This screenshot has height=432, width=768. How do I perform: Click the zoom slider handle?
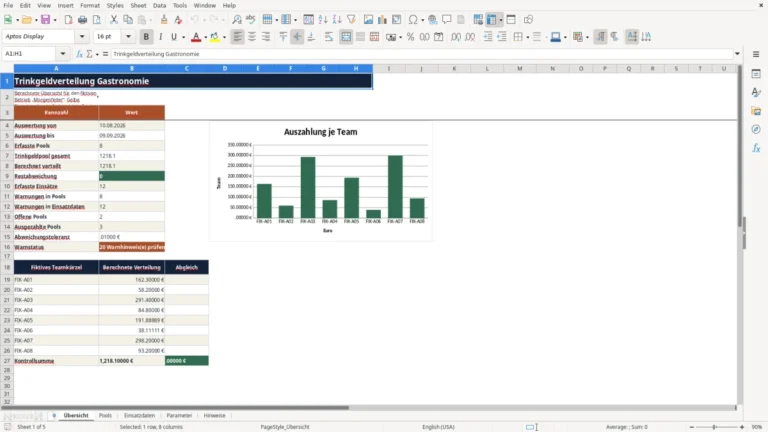point(715,427)
